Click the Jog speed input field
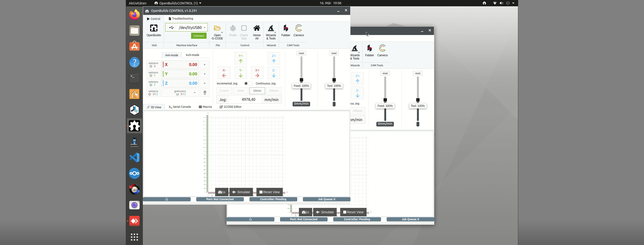 point(248,99)
